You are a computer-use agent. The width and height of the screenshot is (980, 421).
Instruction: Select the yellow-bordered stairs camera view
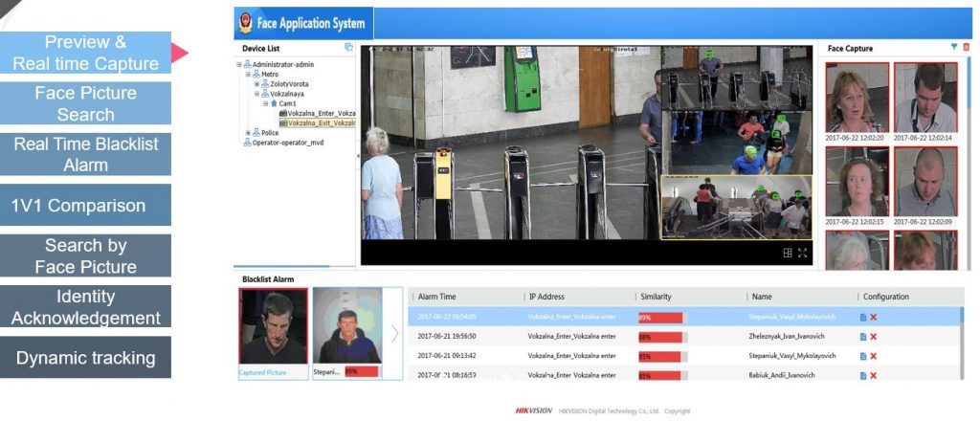737,208
